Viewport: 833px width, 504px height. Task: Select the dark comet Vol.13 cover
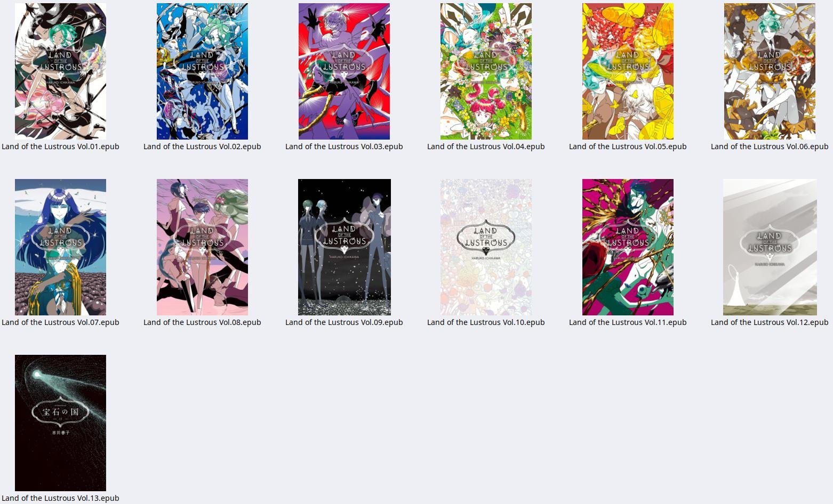(x=60, y=423)
